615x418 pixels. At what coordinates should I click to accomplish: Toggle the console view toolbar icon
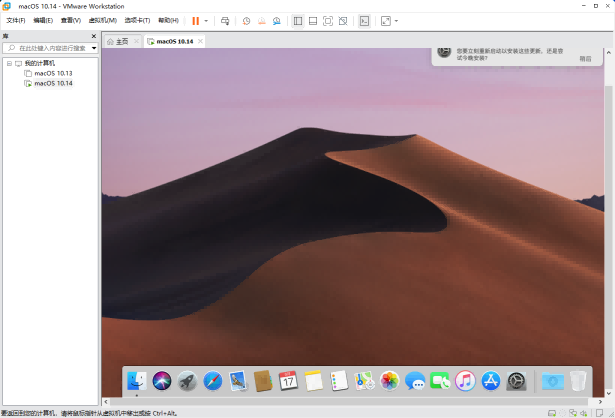point(364,21)
